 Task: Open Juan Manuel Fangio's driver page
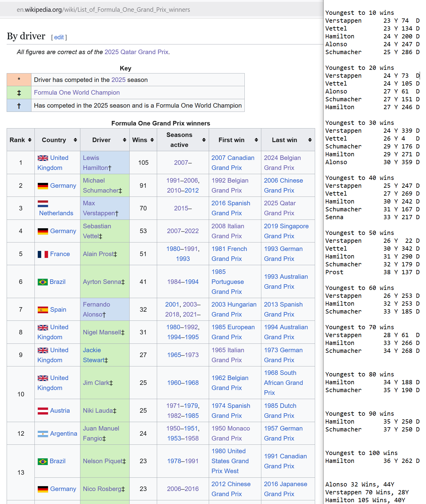[101, 433]
